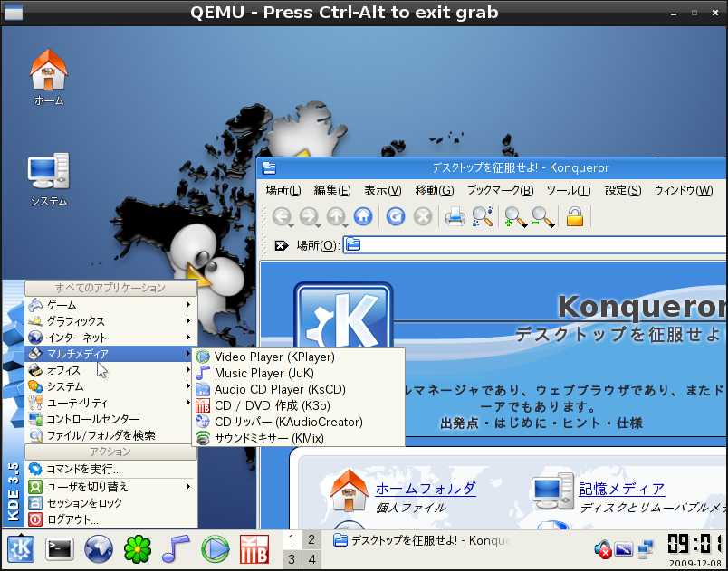
Task: Click the network monitors tray icon
Action: point(646,549)
